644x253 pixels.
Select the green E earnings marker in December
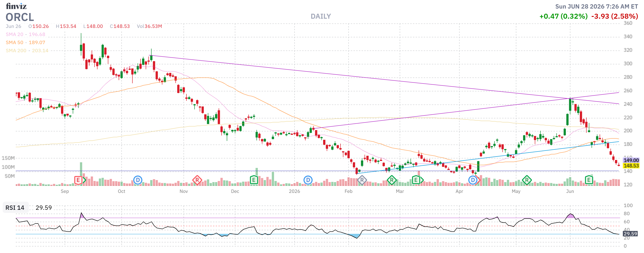pos(254,180)
